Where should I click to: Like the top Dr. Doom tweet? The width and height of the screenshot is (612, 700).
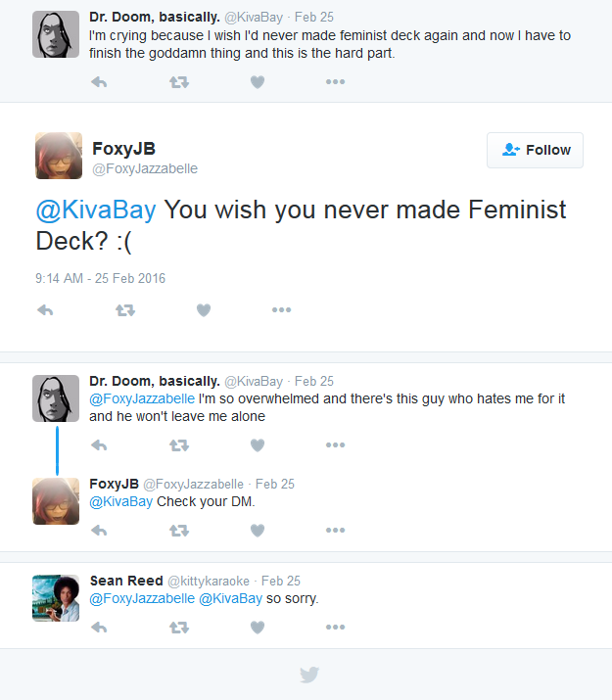tap(258, 82)
